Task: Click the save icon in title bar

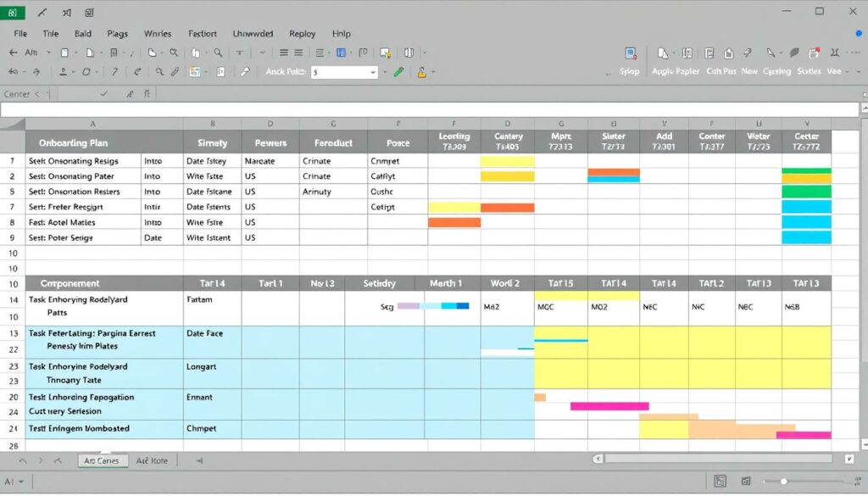Action: (89, 12)
